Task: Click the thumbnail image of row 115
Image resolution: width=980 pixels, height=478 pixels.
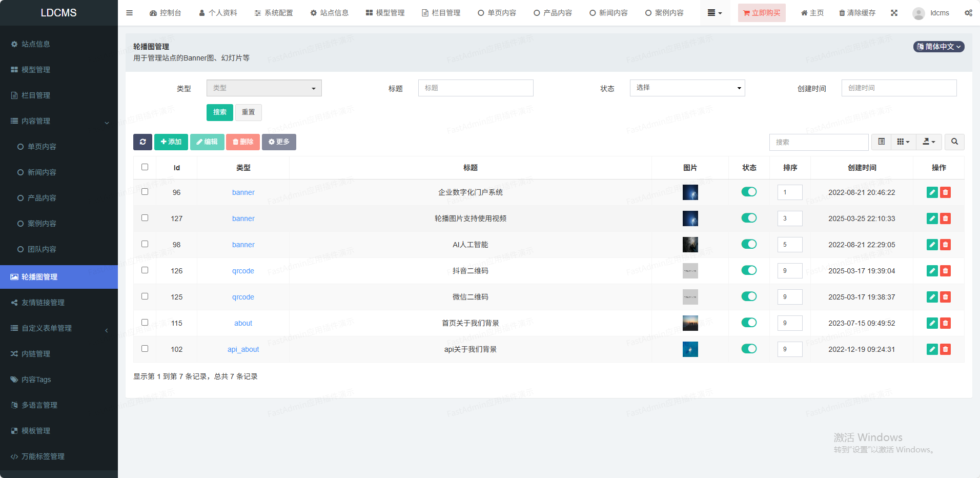Action: click(x=690, y=323)
